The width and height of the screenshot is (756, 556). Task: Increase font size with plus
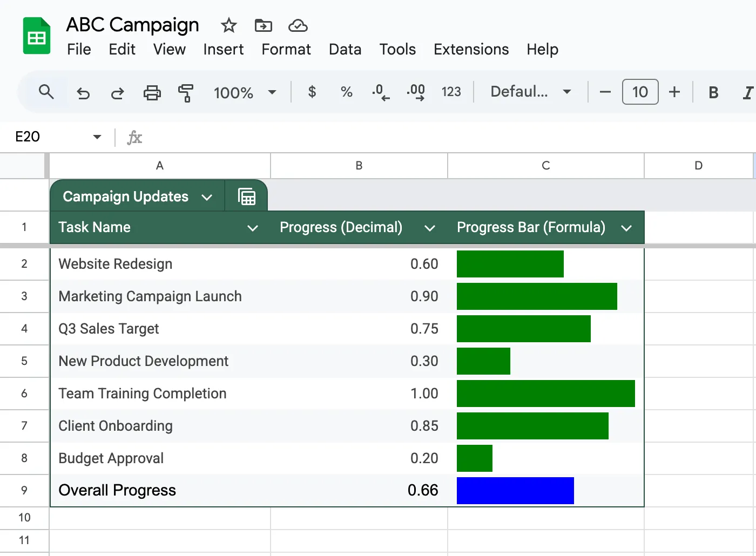click(x=674, y=92)
